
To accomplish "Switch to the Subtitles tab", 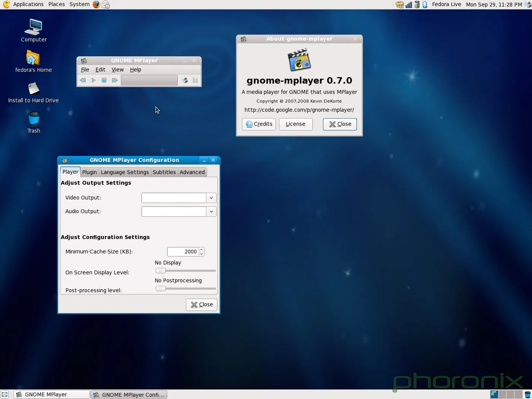I will (164, 172).
